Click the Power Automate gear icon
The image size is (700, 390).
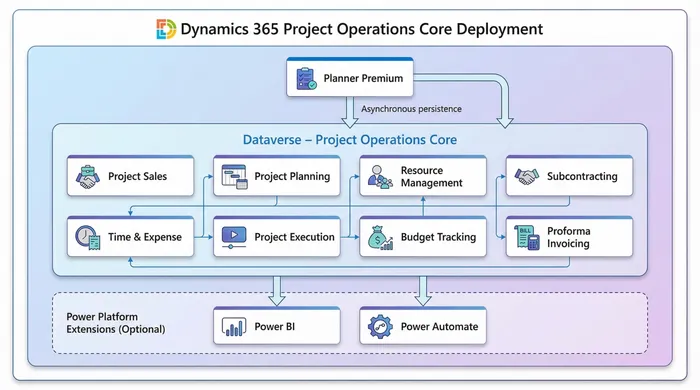(x=380, y=327)
